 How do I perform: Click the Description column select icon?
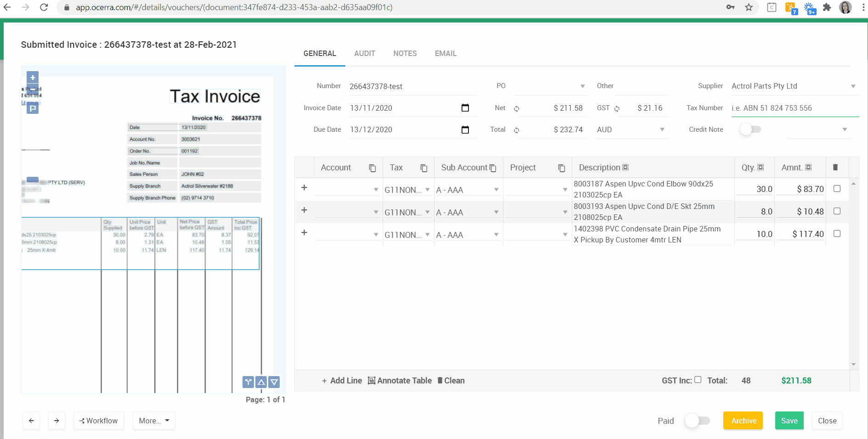[626, 168]
